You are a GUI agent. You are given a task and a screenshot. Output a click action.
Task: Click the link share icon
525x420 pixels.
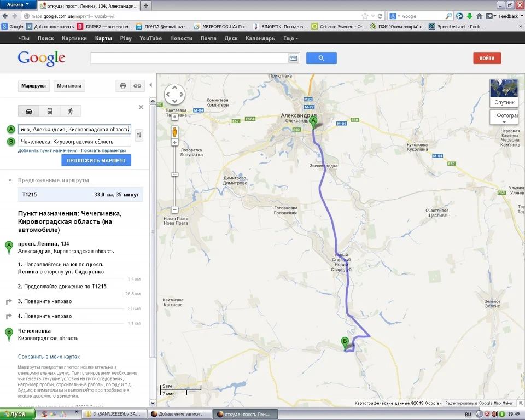click(x=137, y=86)
